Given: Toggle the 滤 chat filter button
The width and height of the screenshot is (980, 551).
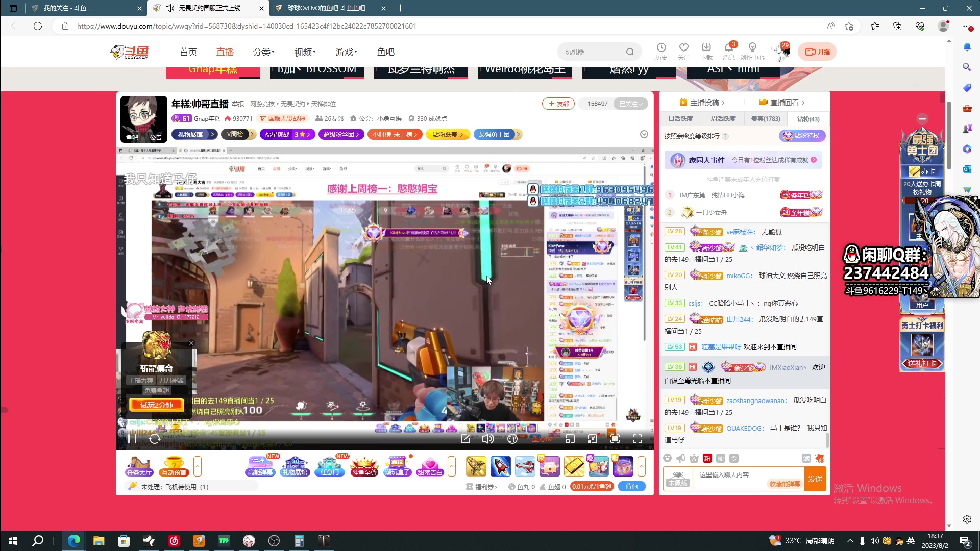Looking at the screenshot, I should tap(806, 458).
